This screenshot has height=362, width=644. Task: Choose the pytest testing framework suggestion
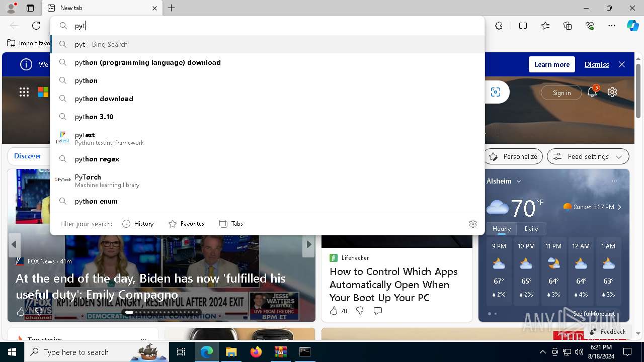point(268,138)
